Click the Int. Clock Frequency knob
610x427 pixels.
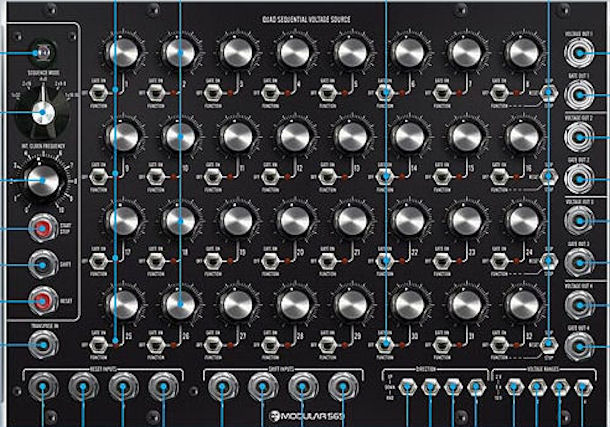click(42, 180)
